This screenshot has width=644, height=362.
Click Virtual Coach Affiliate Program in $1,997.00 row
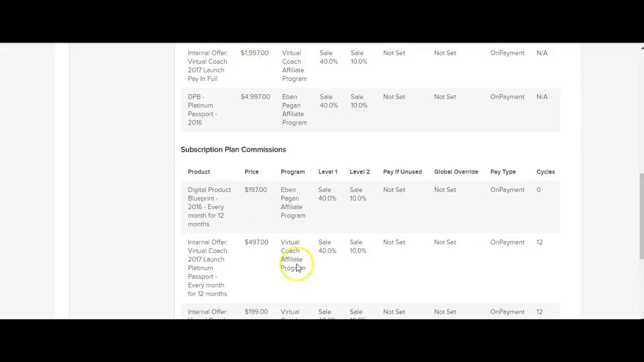[294, 66]
